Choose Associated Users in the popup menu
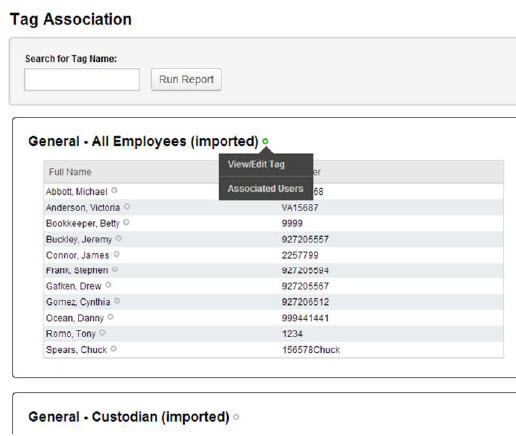This screenshot has width=516, height=436. click(266, 188)
